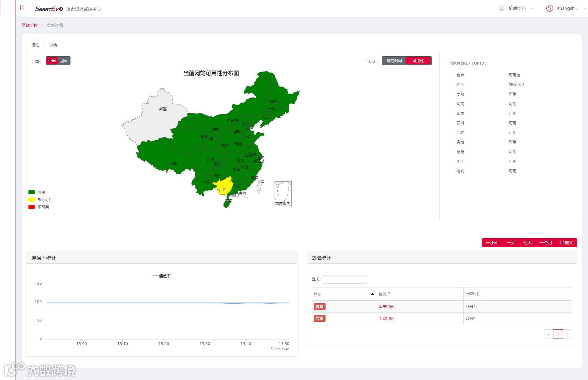Click the 51idc.com chart credit link
Screen dimensions: 588x380
[x=280, y=349]
